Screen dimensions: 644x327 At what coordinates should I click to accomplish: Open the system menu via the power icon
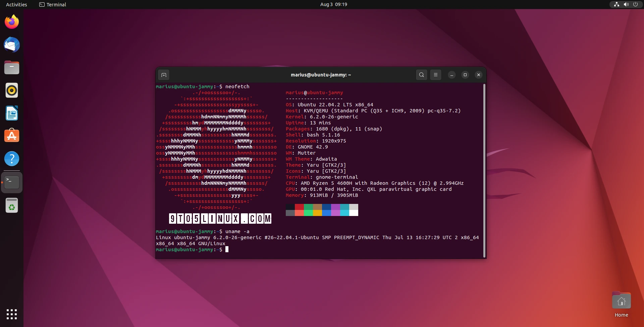636,4
